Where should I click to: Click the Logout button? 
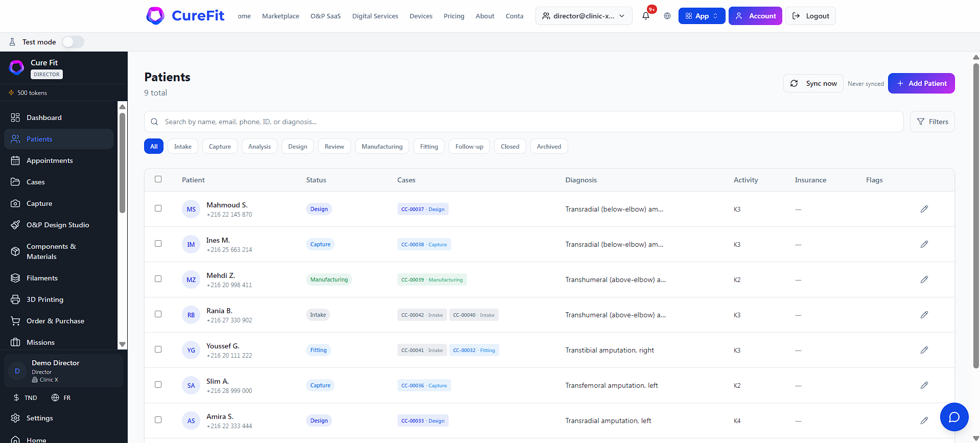(810, 16)
